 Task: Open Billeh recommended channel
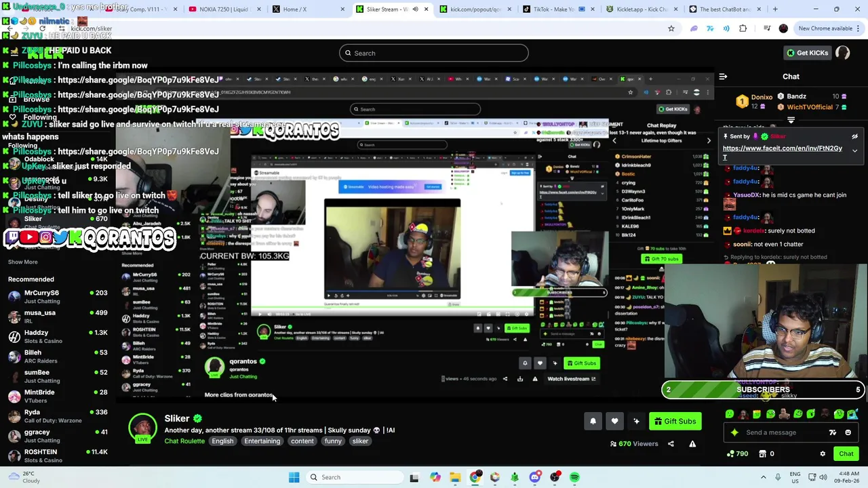(58, 357)
